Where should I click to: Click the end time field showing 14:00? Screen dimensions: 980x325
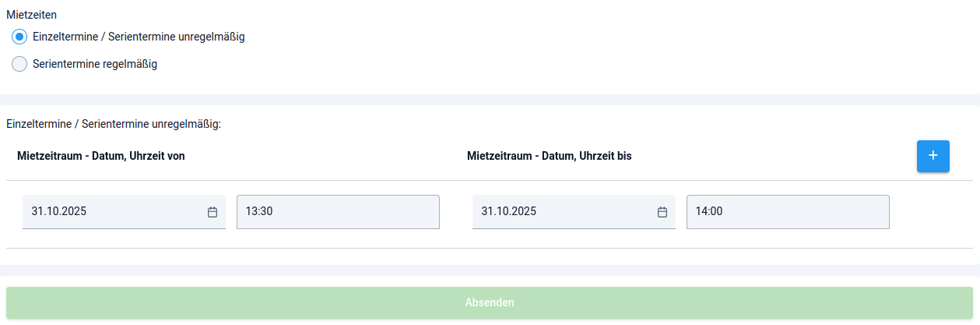[788, 212]
